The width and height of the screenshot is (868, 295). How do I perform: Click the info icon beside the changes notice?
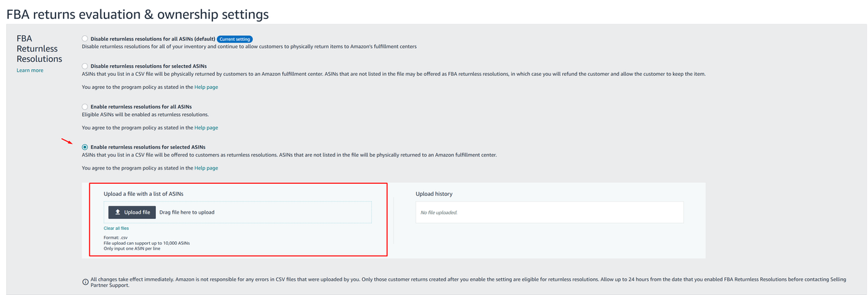pyautogui.click(x=85, y=282)
